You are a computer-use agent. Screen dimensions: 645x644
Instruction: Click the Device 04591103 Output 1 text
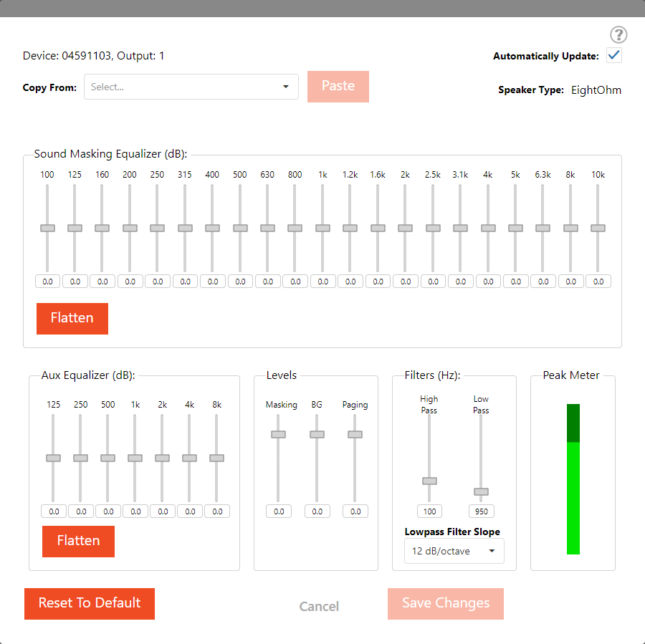93,56
